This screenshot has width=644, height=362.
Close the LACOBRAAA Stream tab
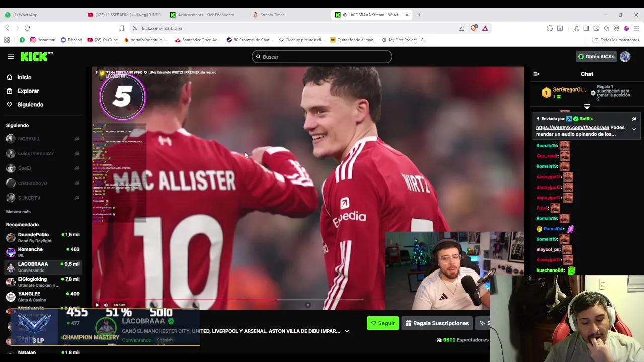click(407, 15)
